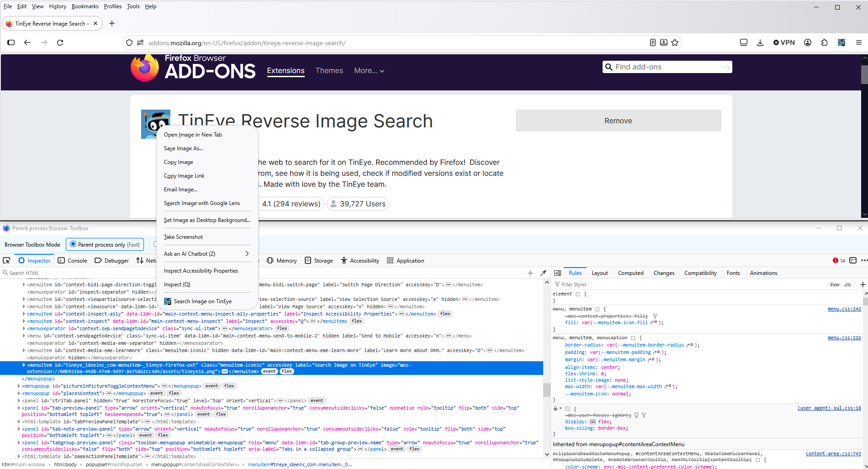Click the 4.1 (294 reviews) rating link

point(291,204)
